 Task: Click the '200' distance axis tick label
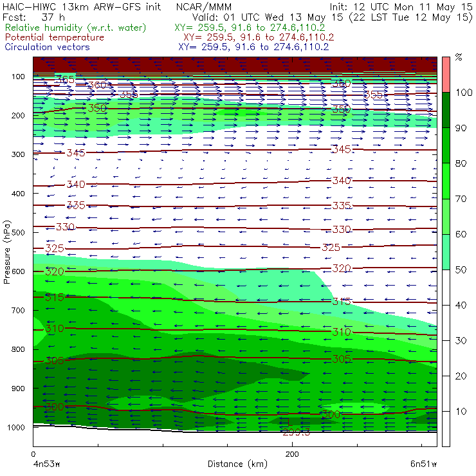click(x=292, y=454)
